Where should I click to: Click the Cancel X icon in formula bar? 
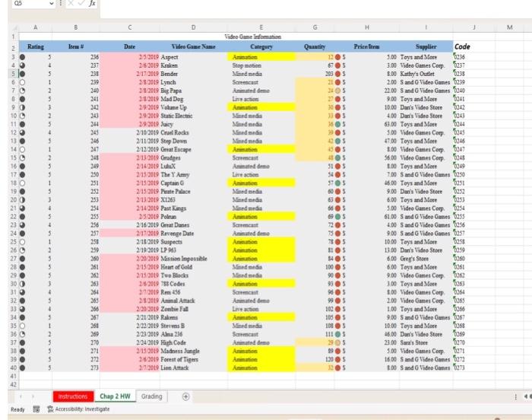click(71, 3)
